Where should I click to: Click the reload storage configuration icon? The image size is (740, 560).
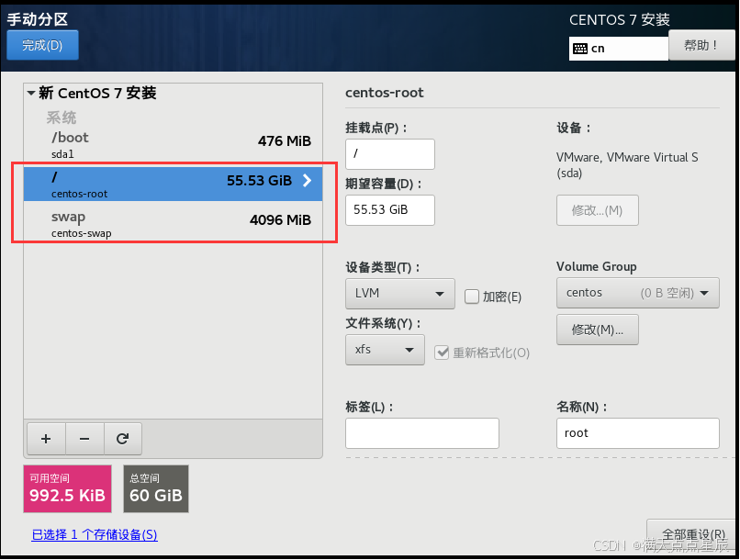pos(123,439)
